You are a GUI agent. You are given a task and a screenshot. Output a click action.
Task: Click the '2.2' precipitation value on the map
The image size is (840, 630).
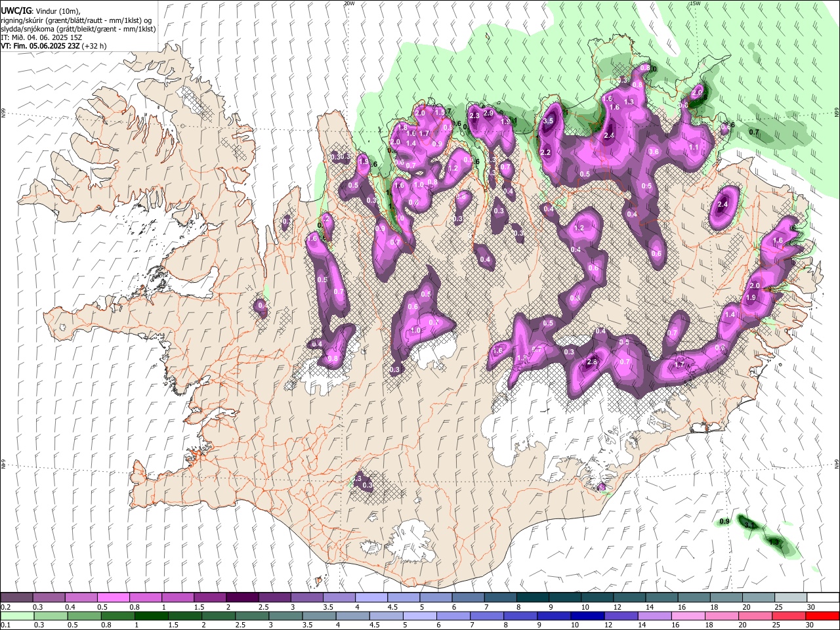[x=545, y=152]
